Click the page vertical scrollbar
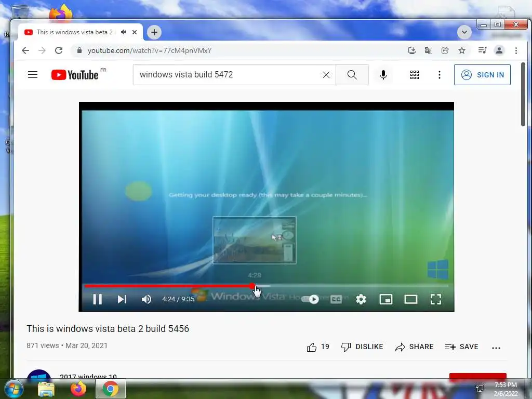 coord(523,95)
